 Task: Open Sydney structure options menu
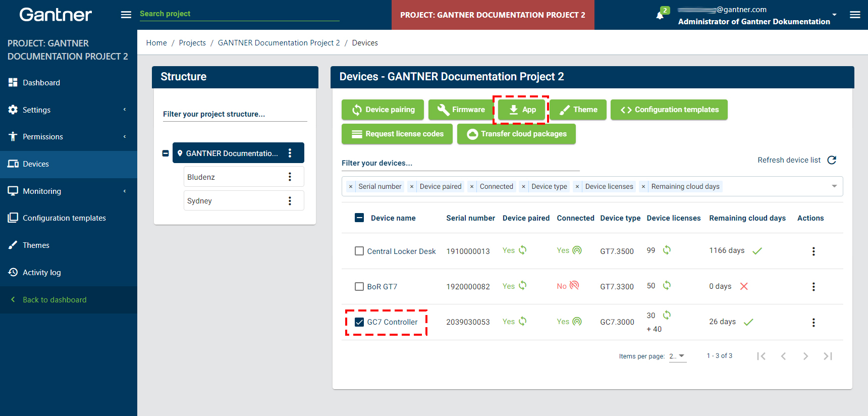click(290, 201)
